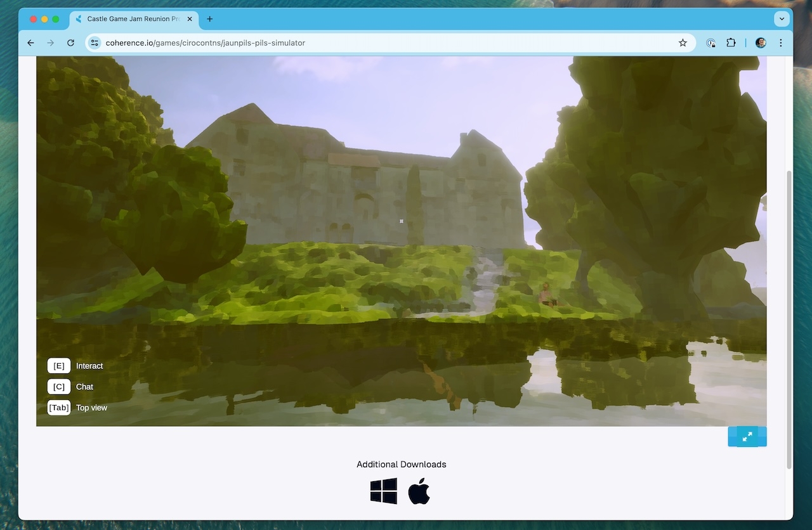Click the password manager extension icon
The image size is (812, 530).
click(711, 43)
